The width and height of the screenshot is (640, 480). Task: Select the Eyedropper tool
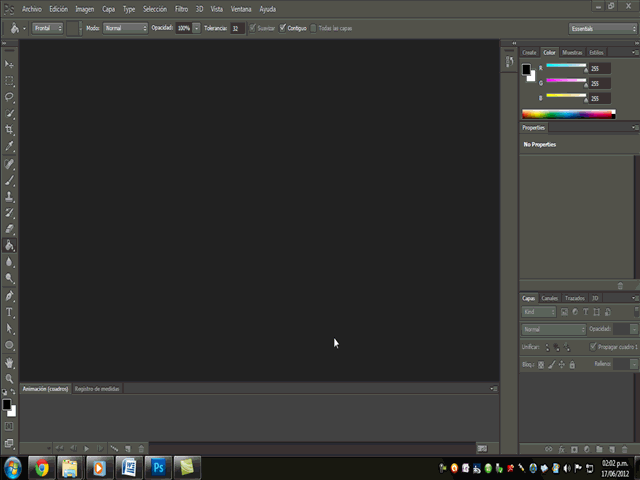pyautogui.click(x=9, y=146)
